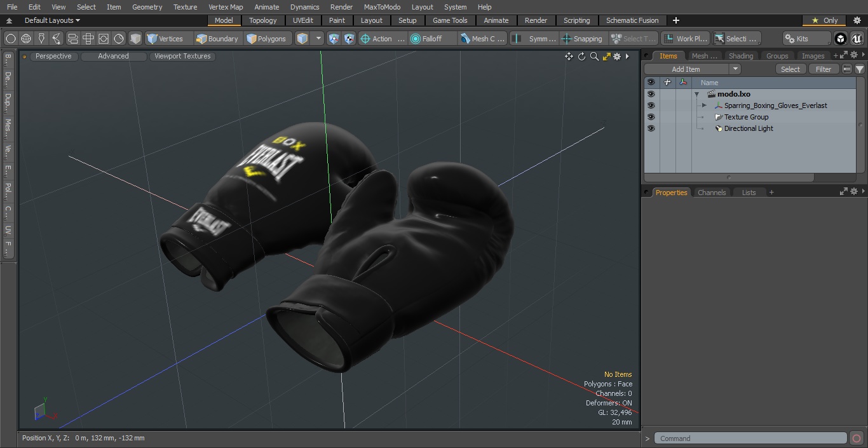Click the pie-circle tool icon
The width and height of the screenshot is (868, 448).
[119, 39]
